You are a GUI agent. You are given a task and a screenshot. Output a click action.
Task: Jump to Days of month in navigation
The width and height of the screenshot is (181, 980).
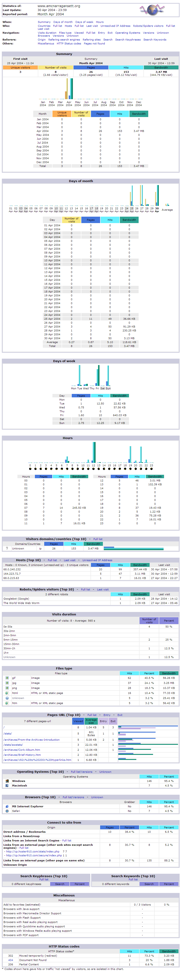point(63,22)
